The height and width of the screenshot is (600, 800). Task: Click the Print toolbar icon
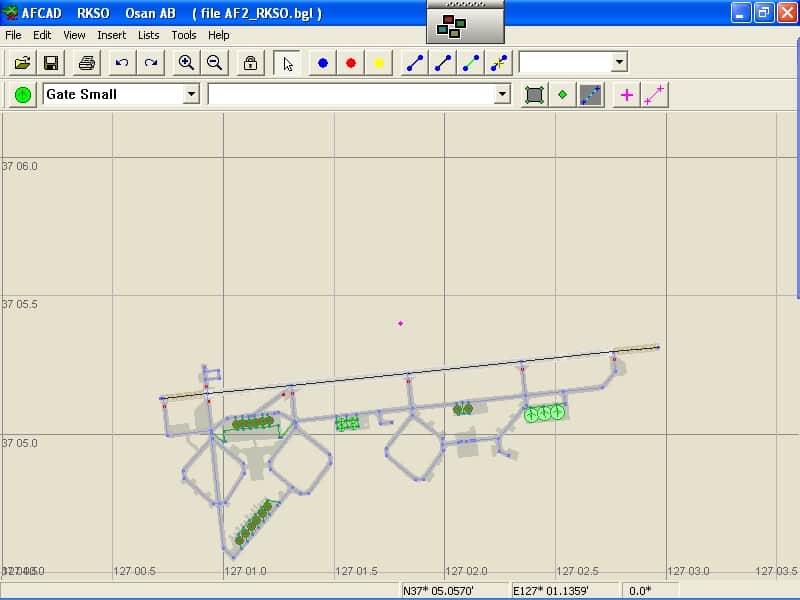coord(87,63)
